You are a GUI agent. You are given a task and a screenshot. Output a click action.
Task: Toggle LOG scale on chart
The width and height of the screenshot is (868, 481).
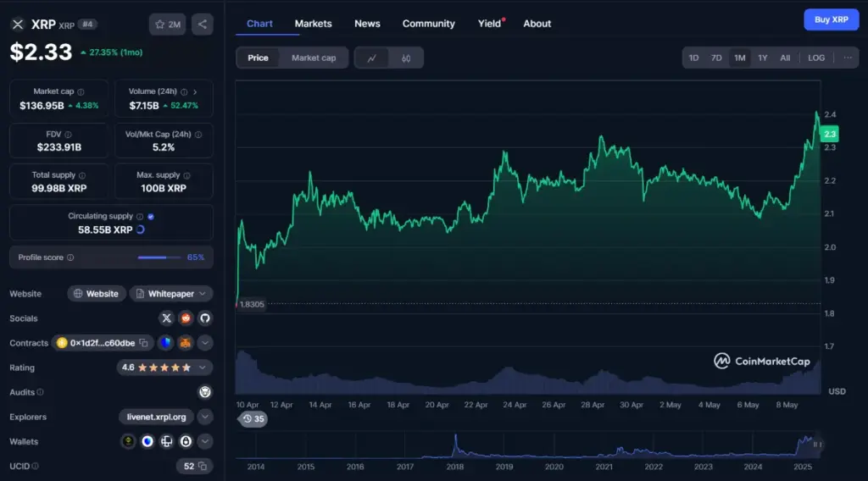tap(816, 58)
